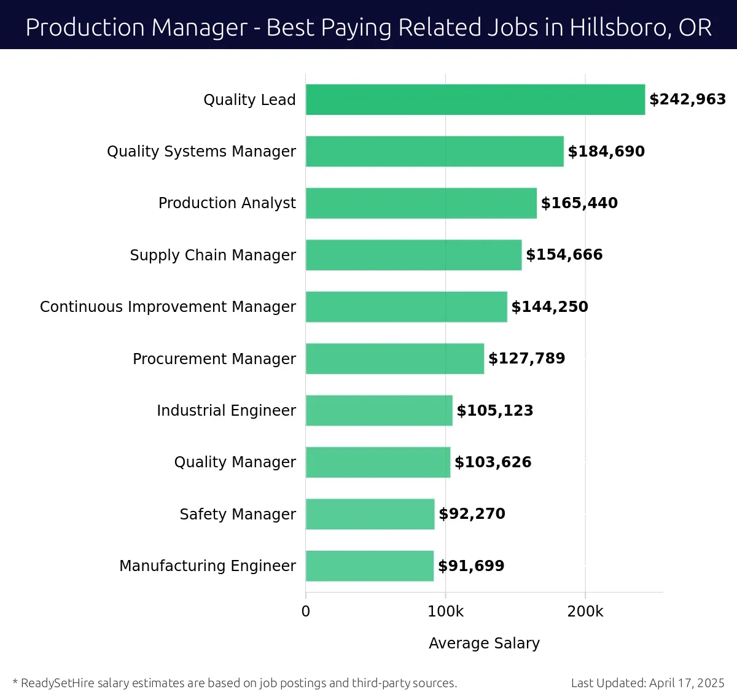The height and width of the screenshot is (700, 737).
Task: Click the 'Quality Manager' label
Action: [x=235, y=462]
